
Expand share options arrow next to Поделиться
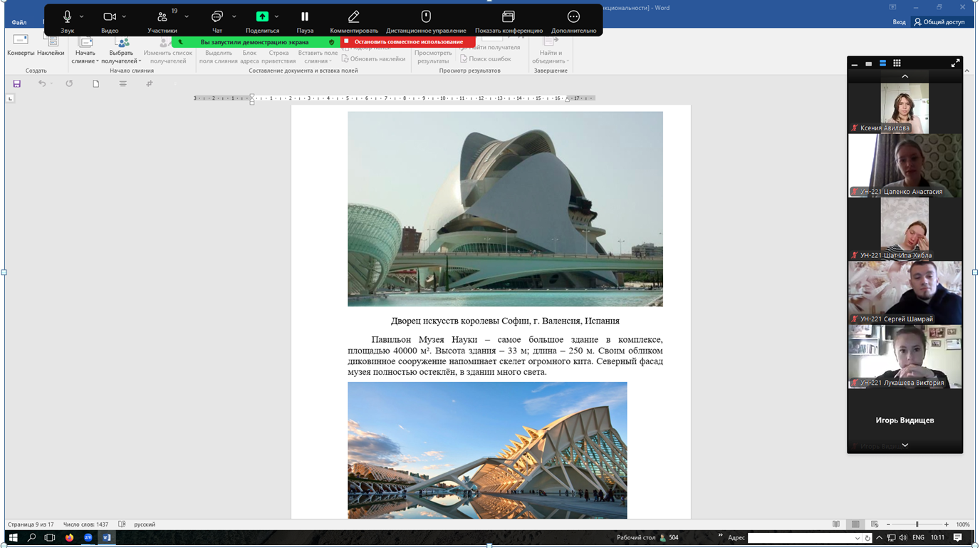click(276, 16)
